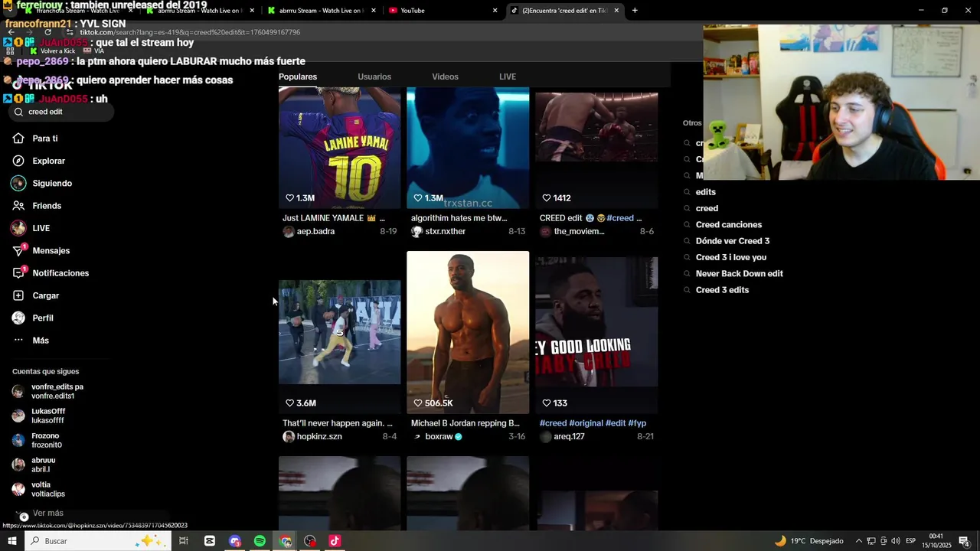Select the edits search suggestion
Screen dimensions: 980x551
(706, 192)
